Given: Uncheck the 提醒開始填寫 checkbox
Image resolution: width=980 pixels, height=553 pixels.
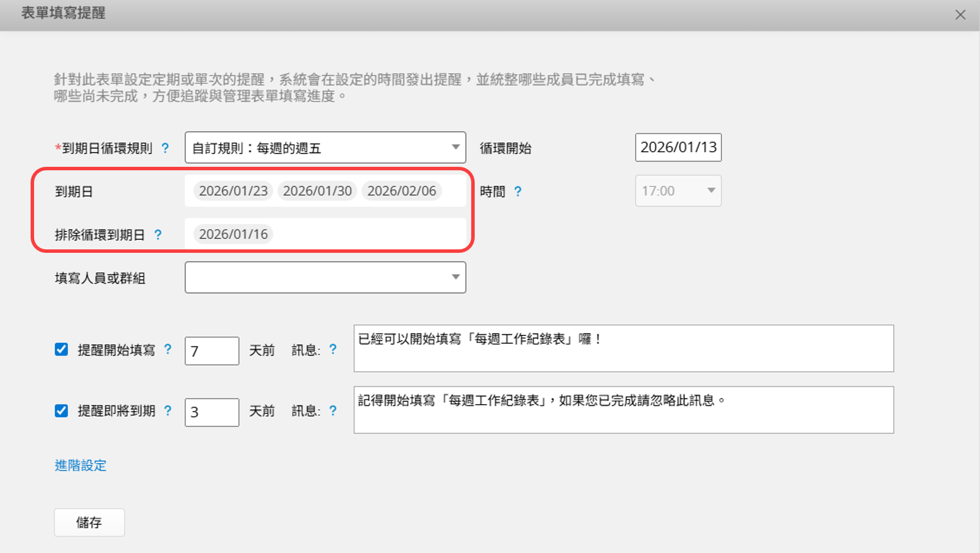Looking at the screenshot, I should [61, 350].
